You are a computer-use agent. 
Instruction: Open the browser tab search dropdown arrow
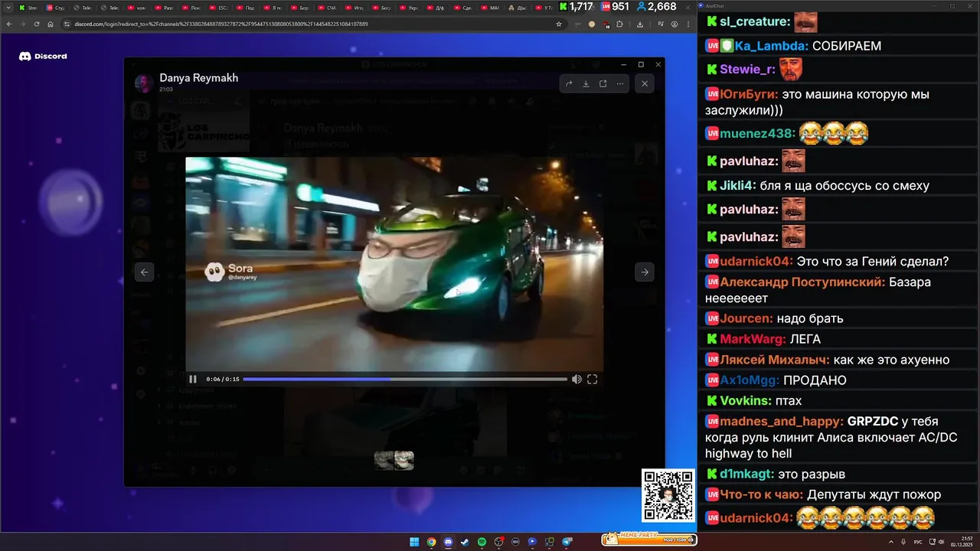(8, 8)
